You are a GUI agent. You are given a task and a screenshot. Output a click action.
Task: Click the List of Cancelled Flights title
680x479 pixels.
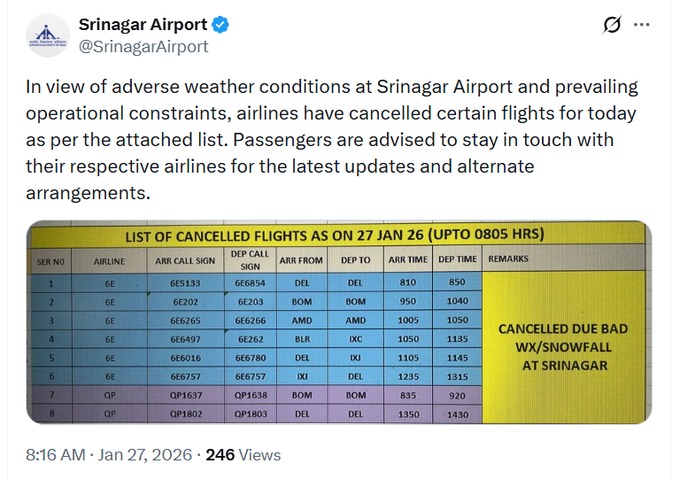coord(334,236)
